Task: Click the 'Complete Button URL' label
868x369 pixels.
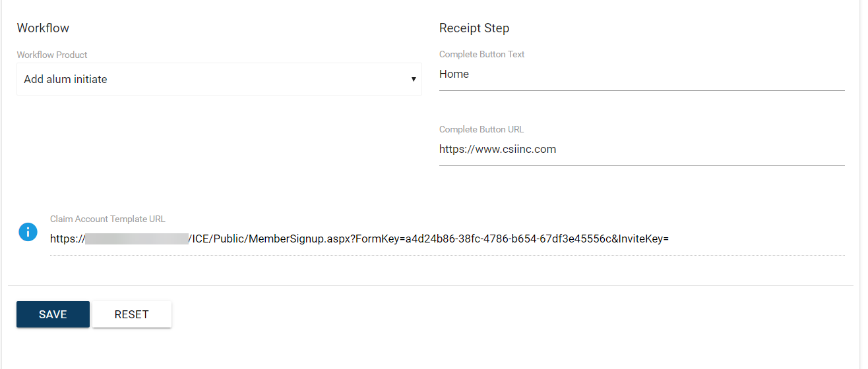Action: [x=481, y=129]
